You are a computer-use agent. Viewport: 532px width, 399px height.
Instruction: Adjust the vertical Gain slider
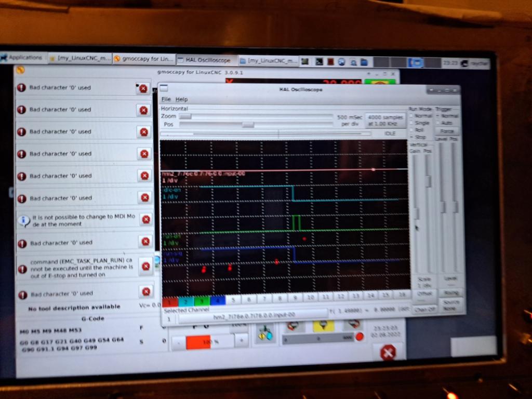click(416, 213)
